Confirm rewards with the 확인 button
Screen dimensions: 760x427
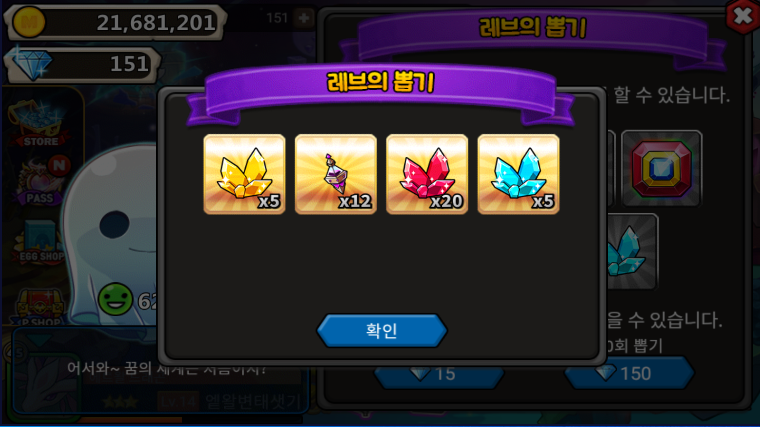[x=381, y=331]
